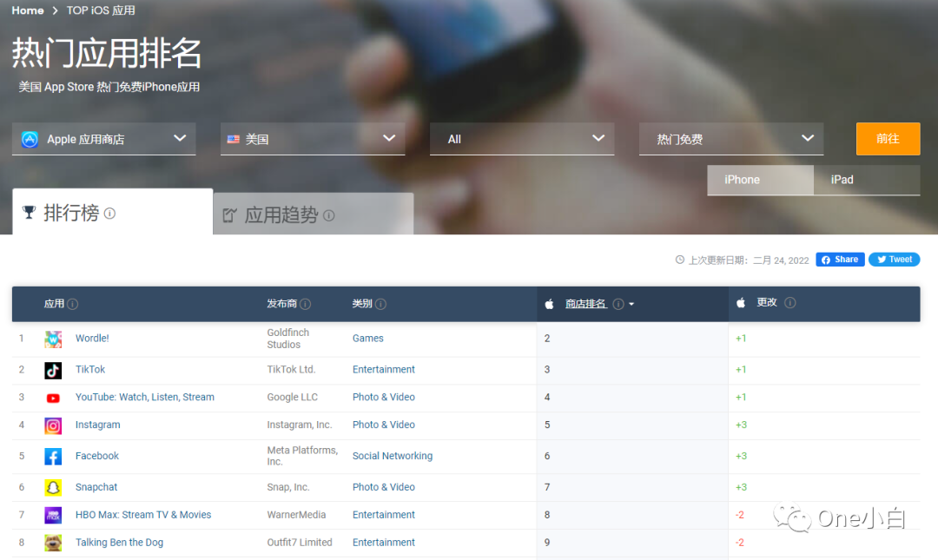Click the Talking Ben the Dog icon
Image resolution: width=938 pixels, height=560 pixels.
53,542
